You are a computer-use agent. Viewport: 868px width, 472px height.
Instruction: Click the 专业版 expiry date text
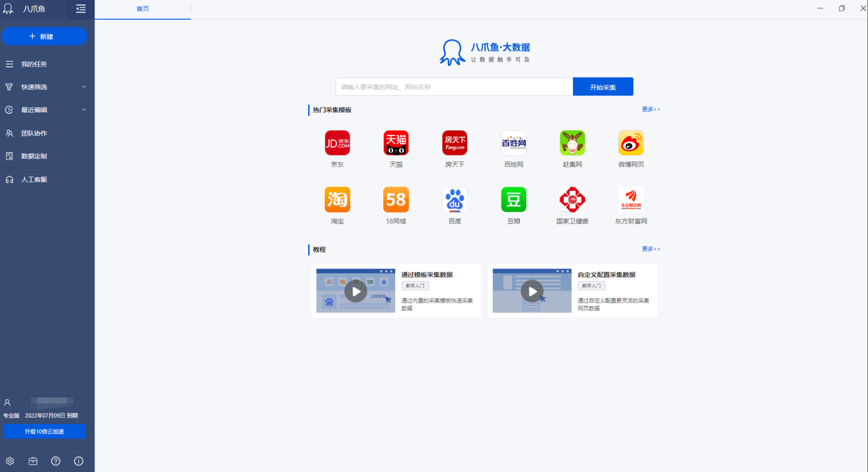click(x=52, y=415)
